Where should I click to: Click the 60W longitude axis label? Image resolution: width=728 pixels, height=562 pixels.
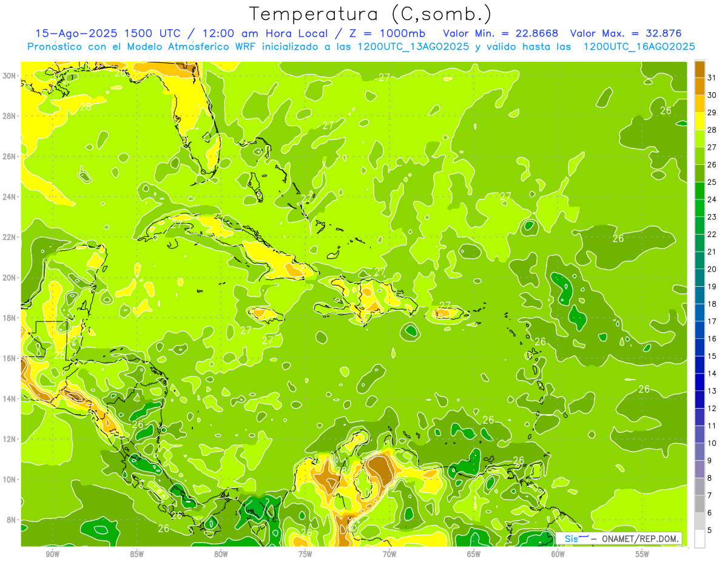(558, 554)
